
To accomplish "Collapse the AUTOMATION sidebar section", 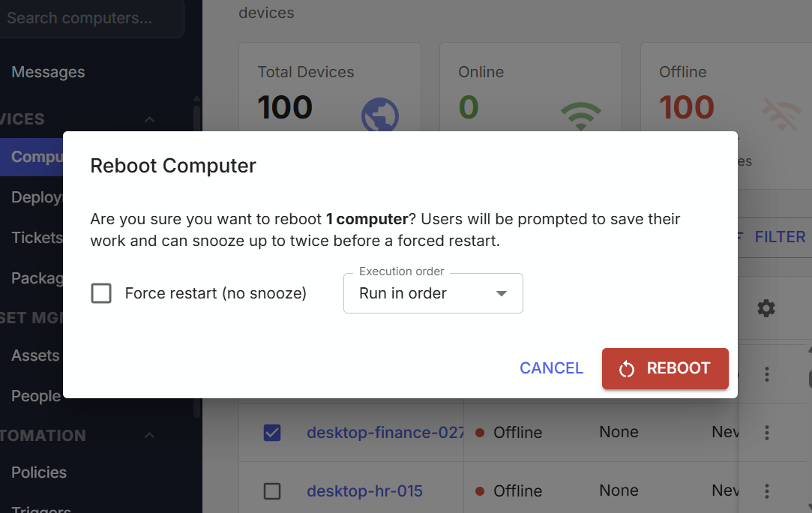I will click(x=148, y=436).
